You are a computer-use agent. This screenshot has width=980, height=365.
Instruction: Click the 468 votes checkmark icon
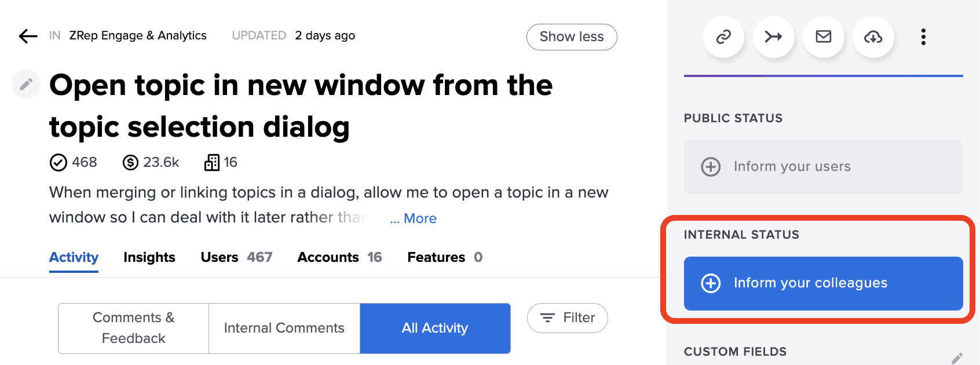coord(58,163)
